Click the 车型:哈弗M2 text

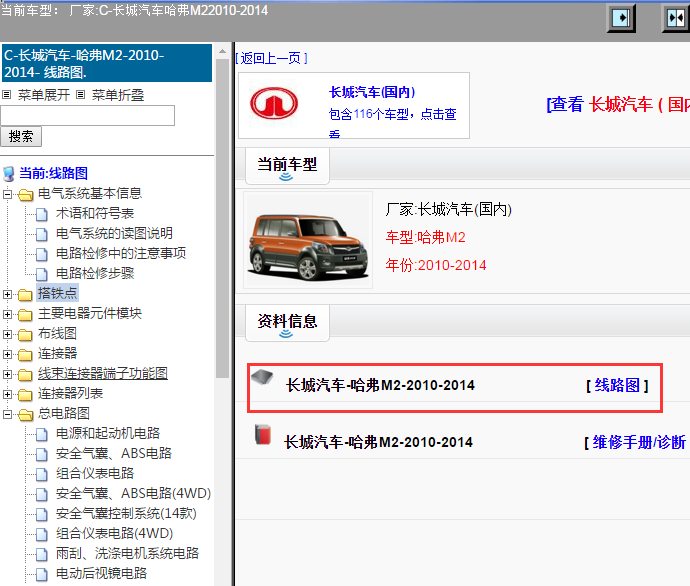(x=425, y=238)
